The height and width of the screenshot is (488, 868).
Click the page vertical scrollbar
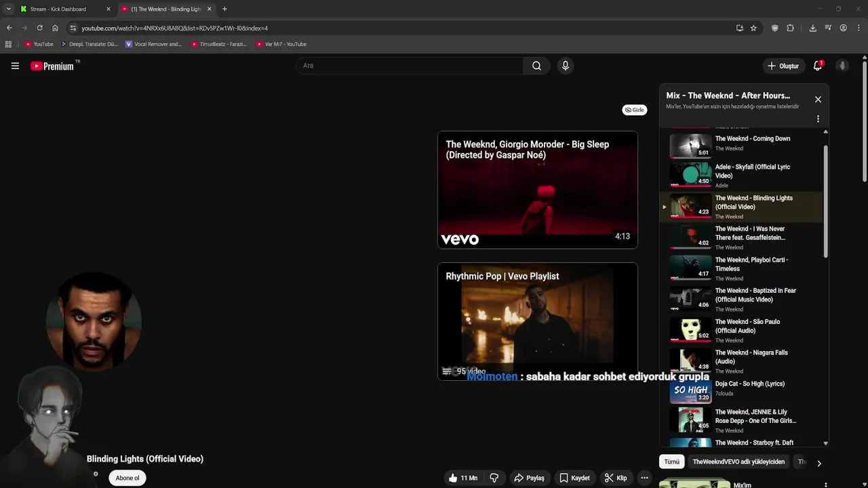[x=865, y=122]
